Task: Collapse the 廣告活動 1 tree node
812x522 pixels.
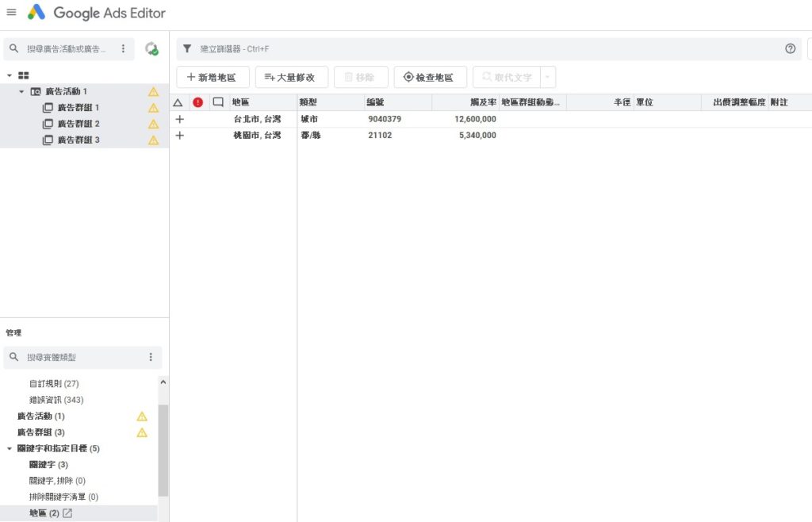Action: (x=21, y=92)
